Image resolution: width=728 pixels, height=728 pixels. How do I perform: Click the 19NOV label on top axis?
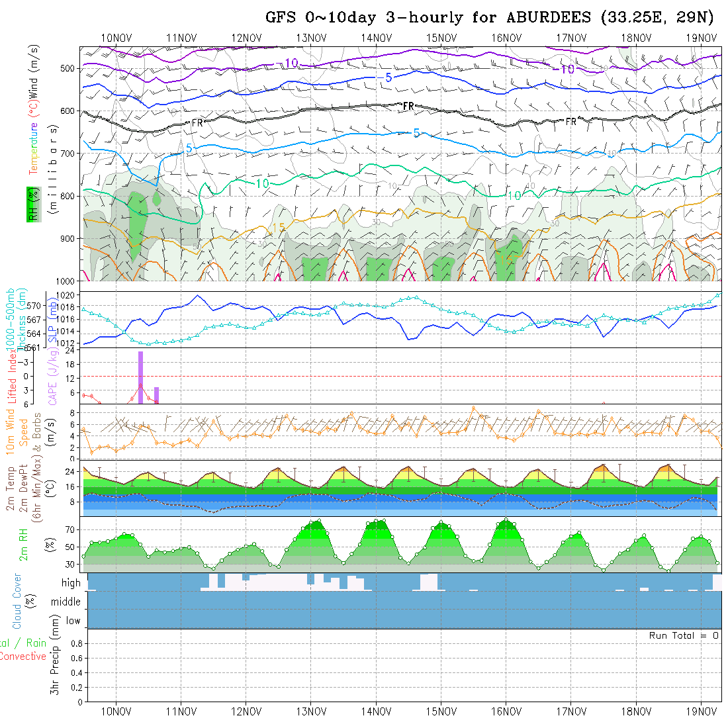click(x=701, y=37)
